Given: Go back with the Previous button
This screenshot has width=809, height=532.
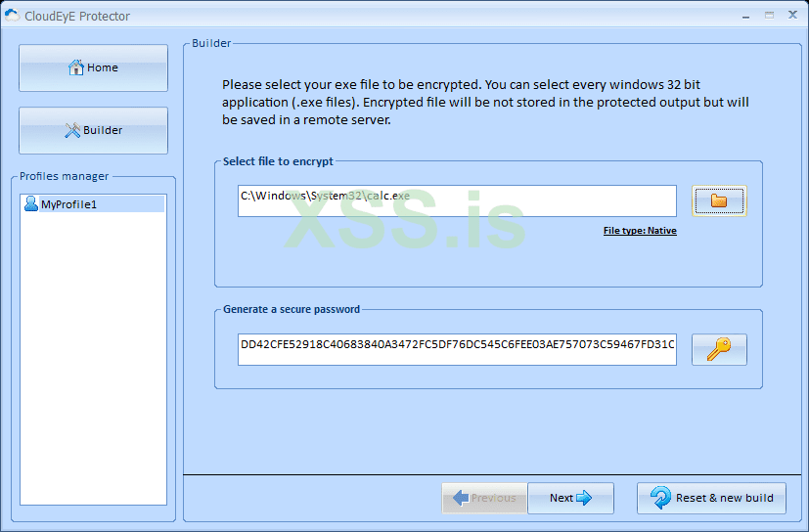Looking at the screenshot, I should pos(484,498).
